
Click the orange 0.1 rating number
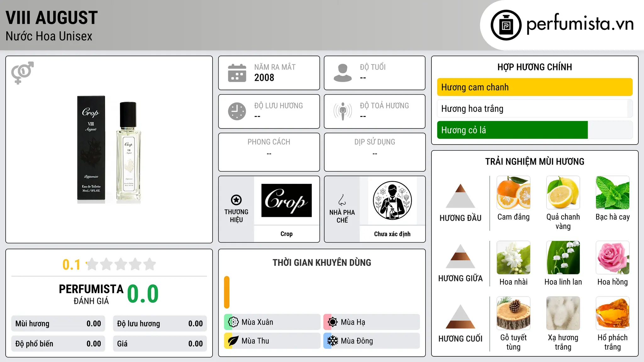tap(71, 265)
